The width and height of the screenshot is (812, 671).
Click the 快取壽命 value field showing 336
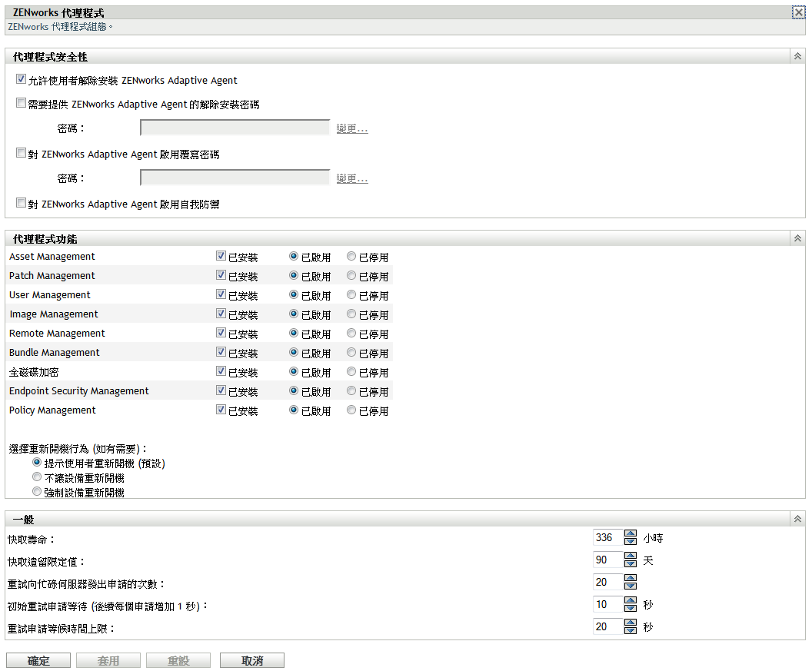(x=607, y=537)
